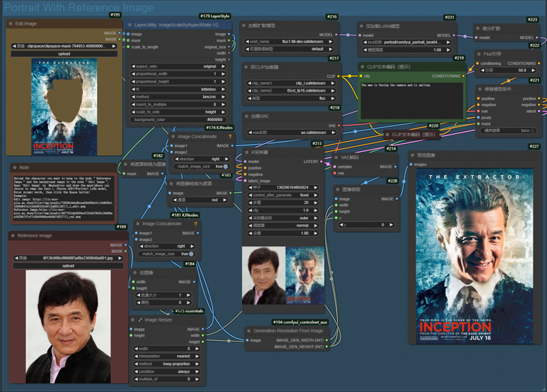Collapse the 加载VAE node title dot
The image size is (547, 392).
coord(246,116)
